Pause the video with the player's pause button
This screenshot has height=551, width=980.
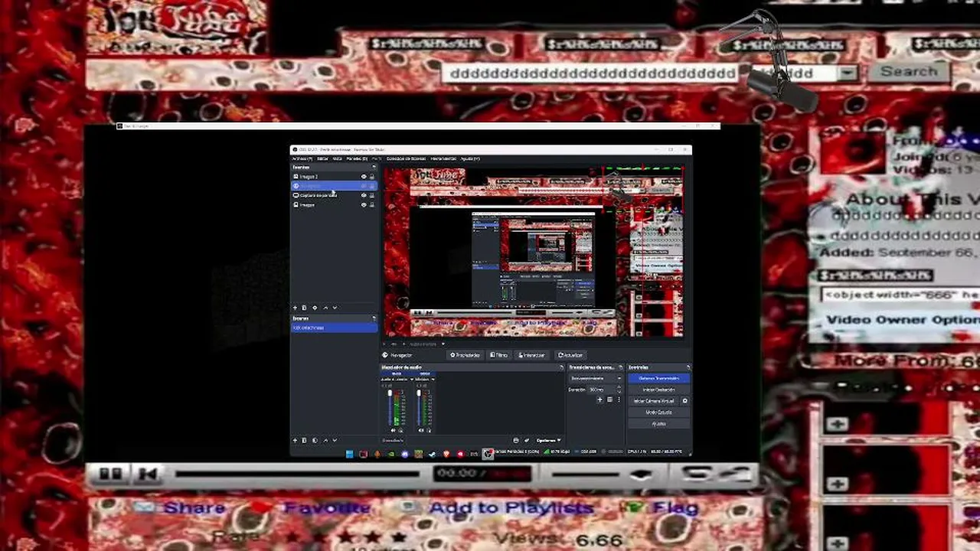pos(110,474)
